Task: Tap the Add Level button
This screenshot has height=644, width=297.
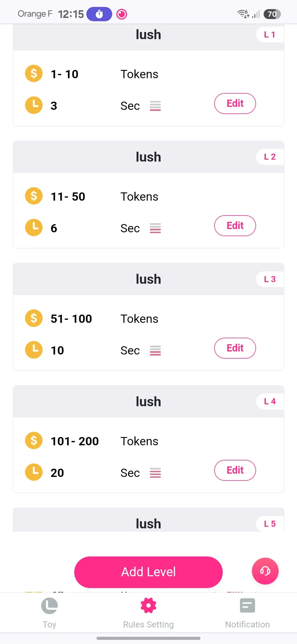Action: (148, 572)
